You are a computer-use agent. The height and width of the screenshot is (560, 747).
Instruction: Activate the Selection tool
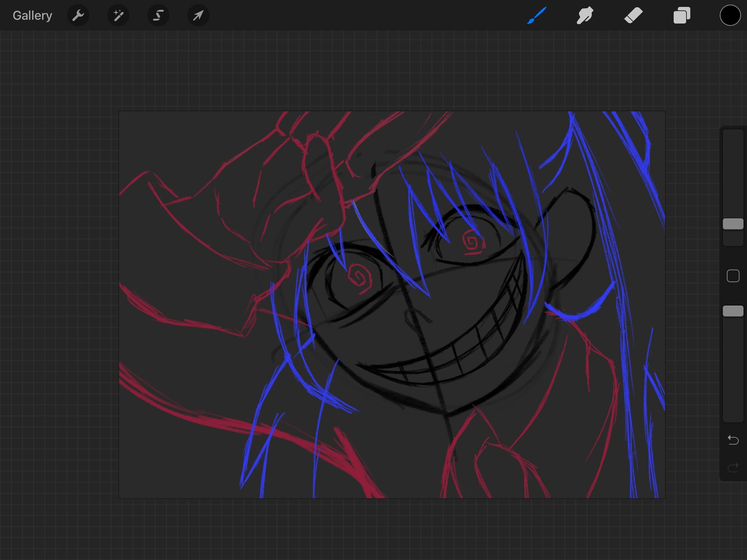coord(158,15)
